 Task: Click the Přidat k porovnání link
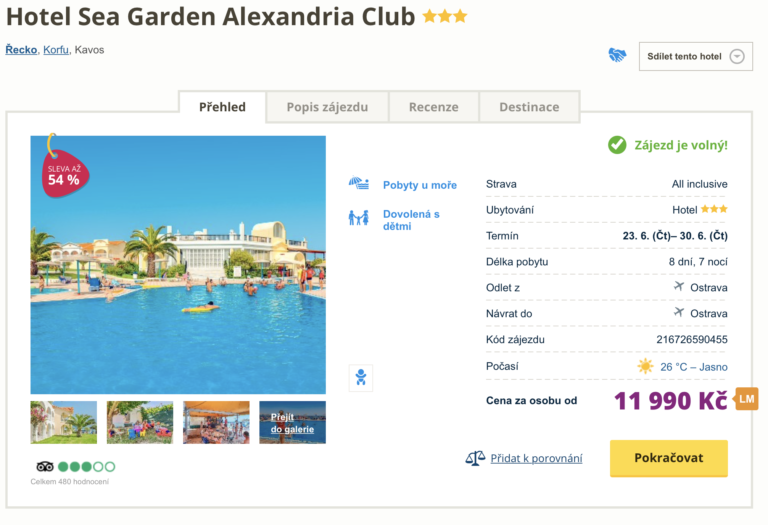538,458
